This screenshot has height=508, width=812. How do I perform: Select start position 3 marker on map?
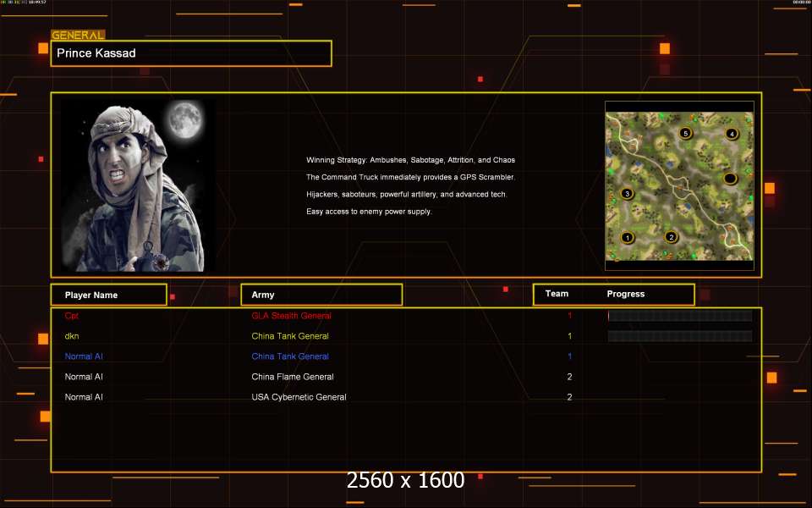(627, 194)
